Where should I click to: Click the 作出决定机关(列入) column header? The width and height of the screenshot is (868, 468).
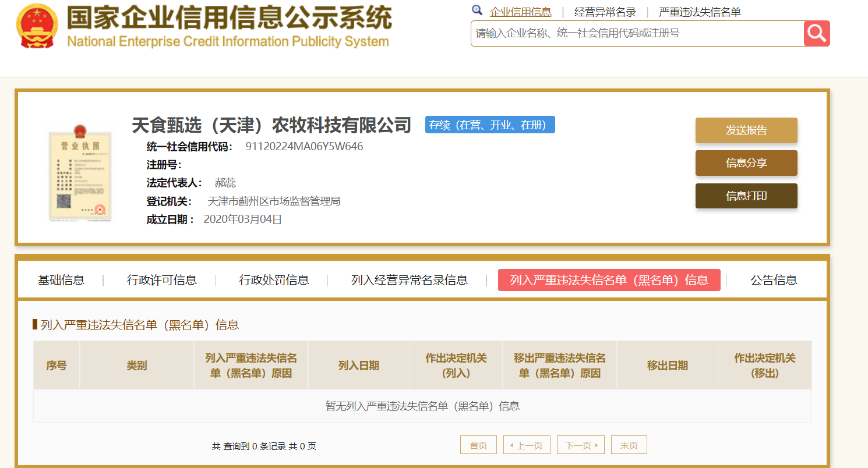click(456, 366)
